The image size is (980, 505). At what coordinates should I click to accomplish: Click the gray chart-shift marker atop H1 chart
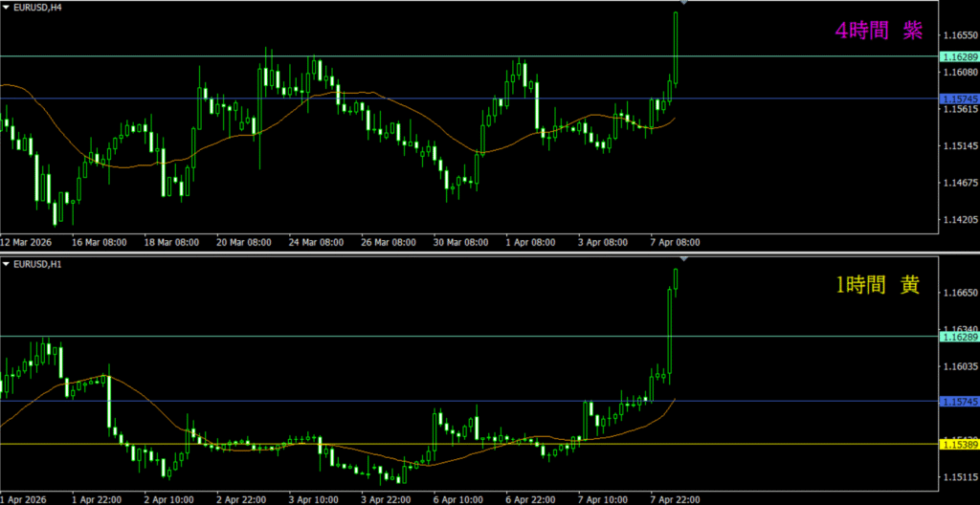point(682,259)
